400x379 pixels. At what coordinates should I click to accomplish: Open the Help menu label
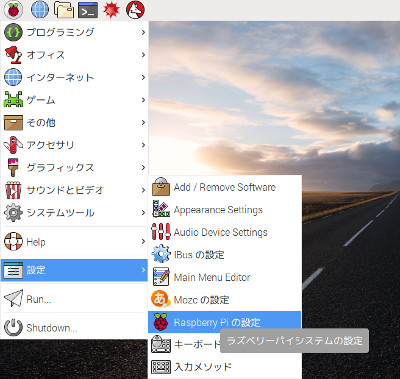[36, 242]
